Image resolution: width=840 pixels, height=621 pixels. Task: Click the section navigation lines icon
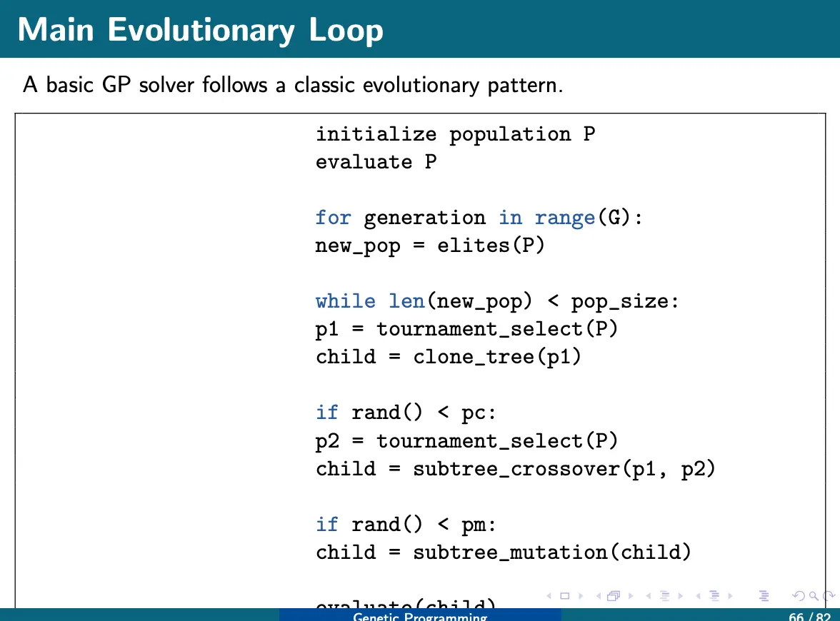pyautogui.click(x=713, y=596)
